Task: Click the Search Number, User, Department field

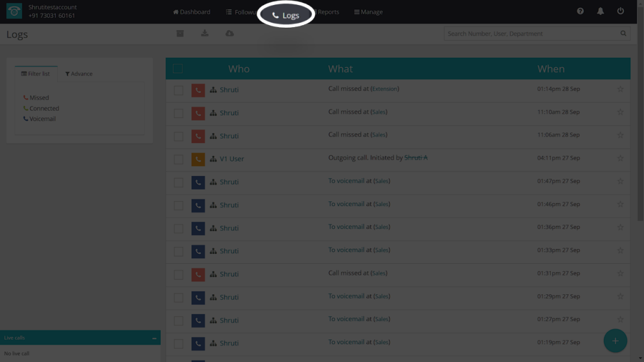Action: (x=528, y=33)
